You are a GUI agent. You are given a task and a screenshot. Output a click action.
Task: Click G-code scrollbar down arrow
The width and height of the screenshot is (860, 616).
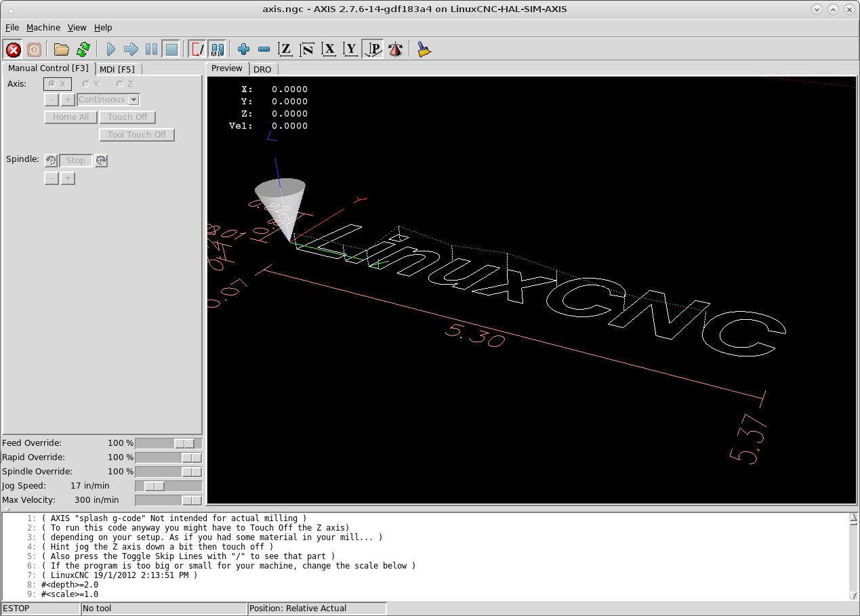853,595
